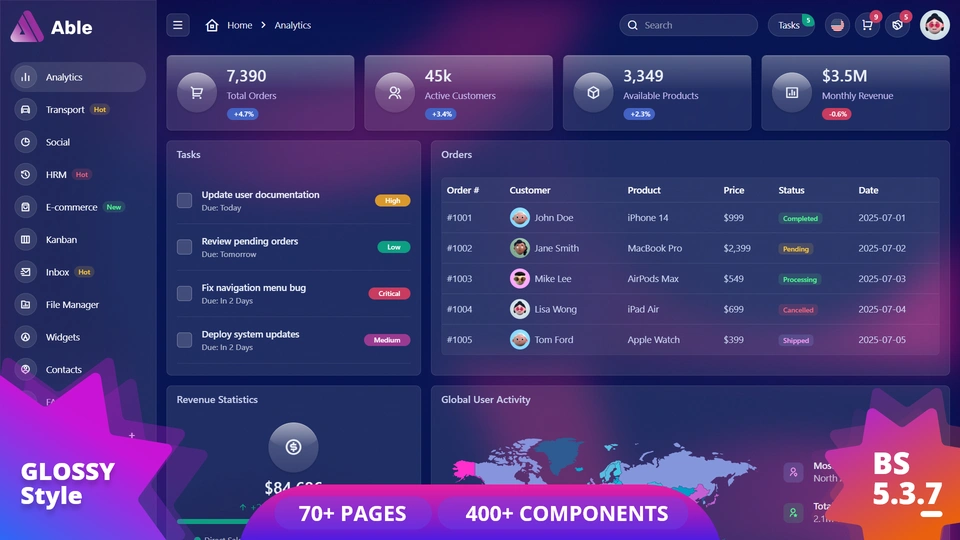This screenshot has height=540, width=960.
Task: Click the Date column header
Action: click(868, 190)
